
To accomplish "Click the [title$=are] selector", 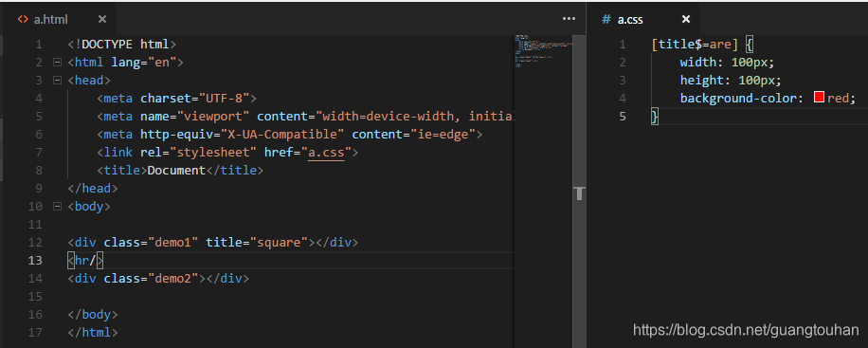I will click(x=696, y=45).
